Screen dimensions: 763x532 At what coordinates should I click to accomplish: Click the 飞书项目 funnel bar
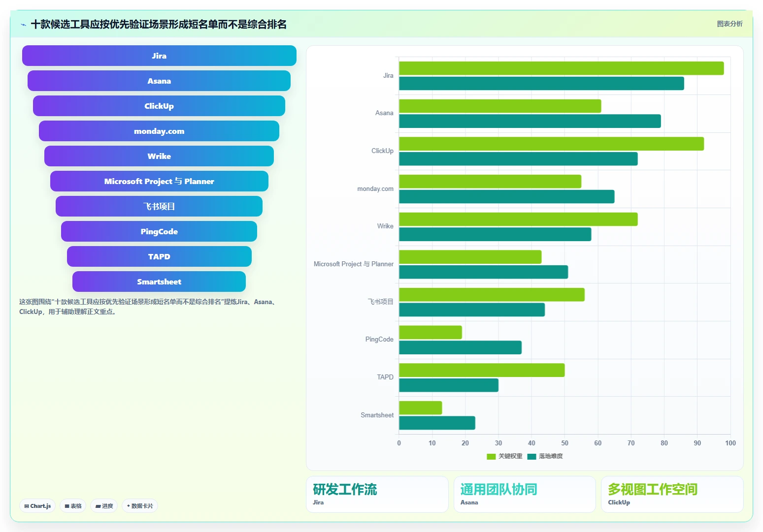[x=159, y=206]
